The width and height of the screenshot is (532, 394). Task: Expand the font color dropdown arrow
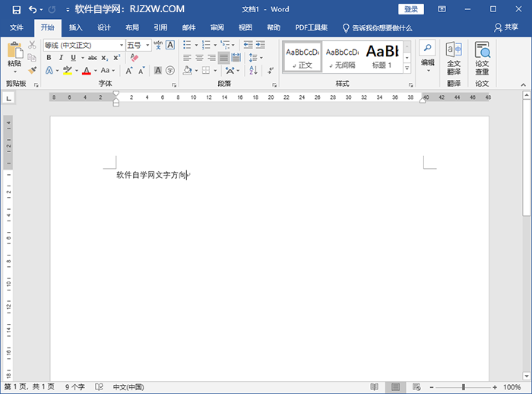coord(95,71)
